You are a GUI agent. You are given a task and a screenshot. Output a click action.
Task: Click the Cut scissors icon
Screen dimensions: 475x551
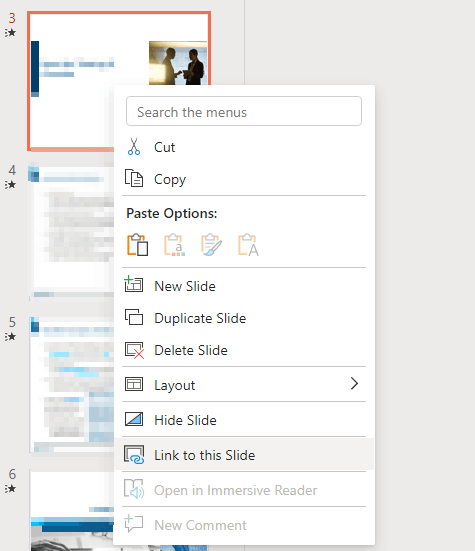134,147
